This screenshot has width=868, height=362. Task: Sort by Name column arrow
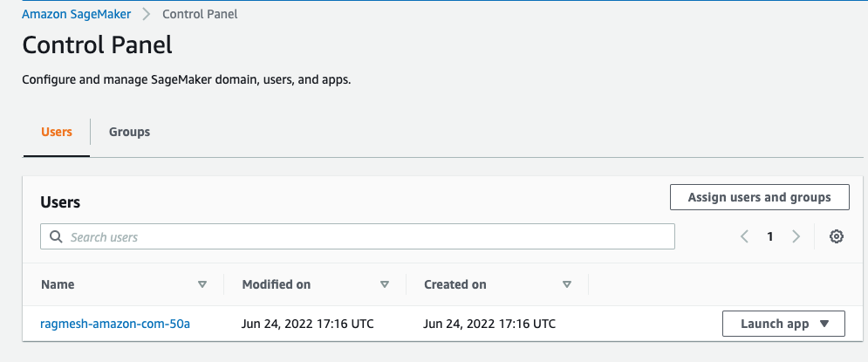pyautogui.click(x=202, y=284)
